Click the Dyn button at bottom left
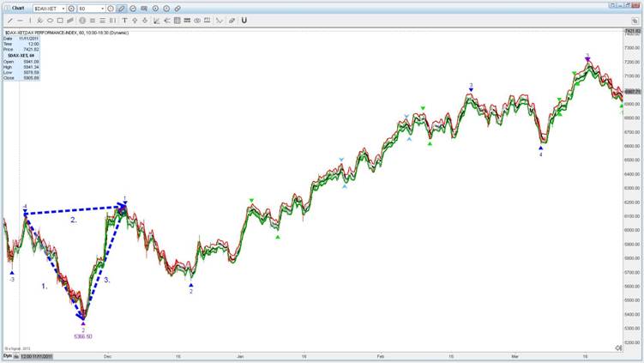This screenshot has height=363, width=644. coord(5,355)
